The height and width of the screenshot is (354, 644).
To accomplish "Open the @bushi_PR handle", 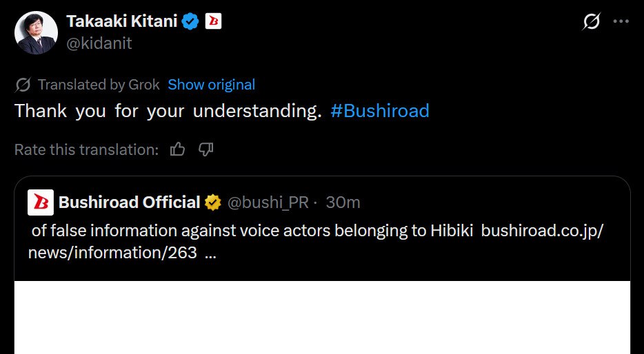I will (x=268, y=202).
